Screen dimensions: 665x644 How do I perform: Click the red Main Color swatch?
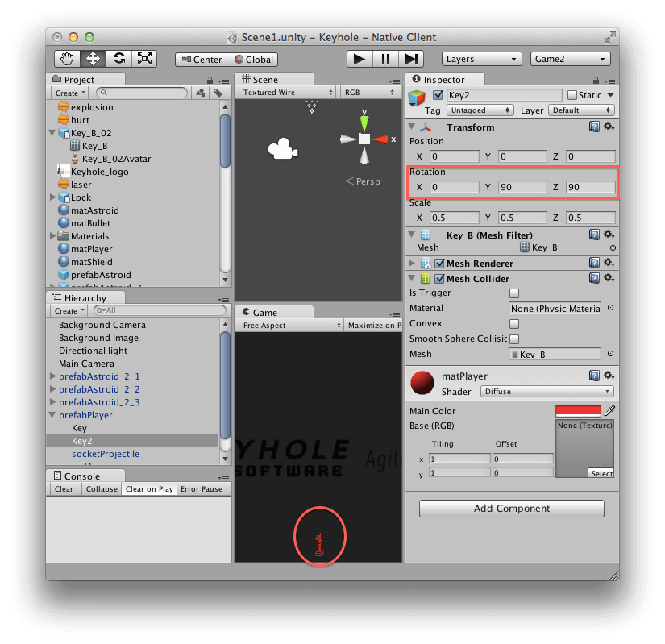click(x=578, y=411)
